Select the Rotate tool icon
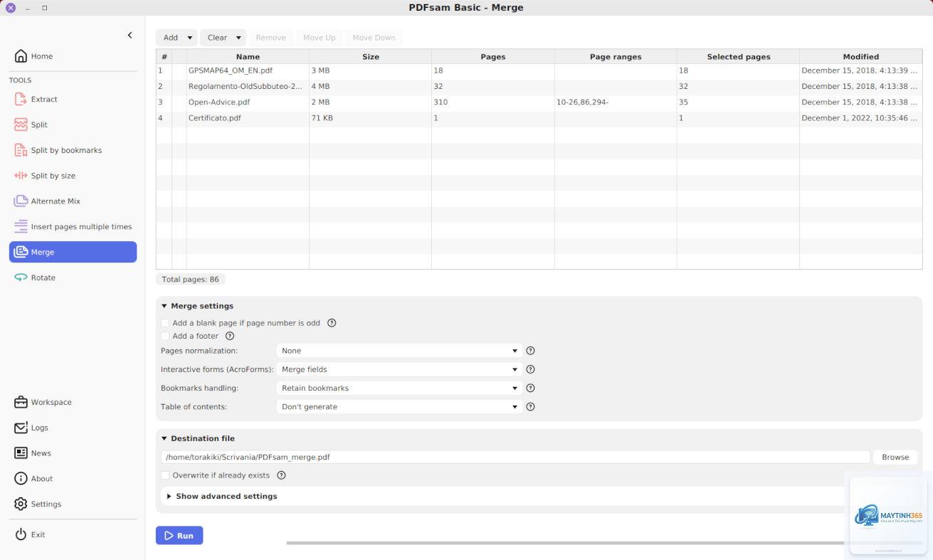 pos(21,278)
